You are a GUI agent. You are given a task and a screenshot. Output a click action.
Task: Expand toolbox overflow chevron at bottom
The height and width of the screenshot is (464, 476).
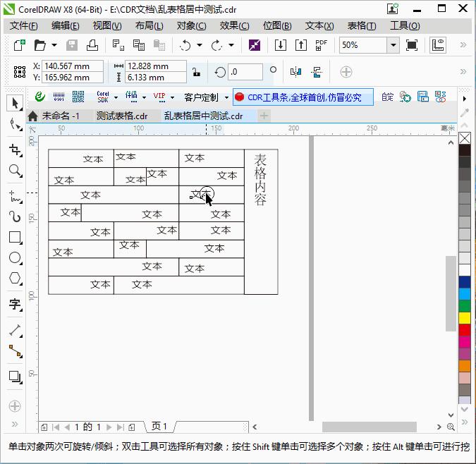(15, 424)
